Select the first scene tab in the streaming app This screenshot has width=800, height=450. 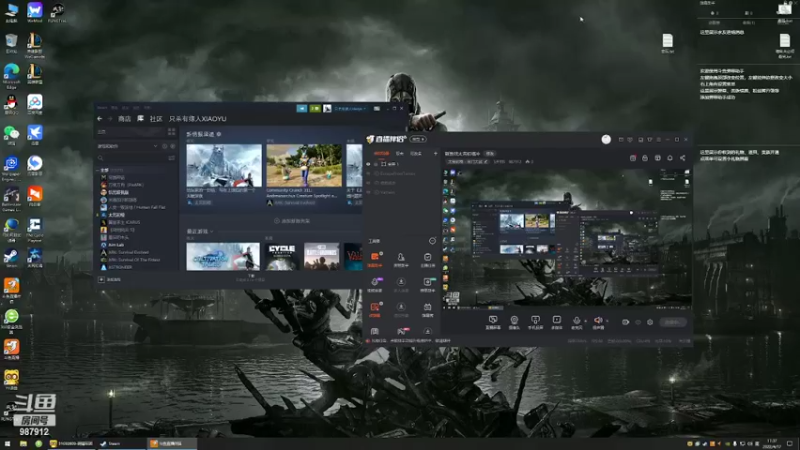click(x=382, y=153)
